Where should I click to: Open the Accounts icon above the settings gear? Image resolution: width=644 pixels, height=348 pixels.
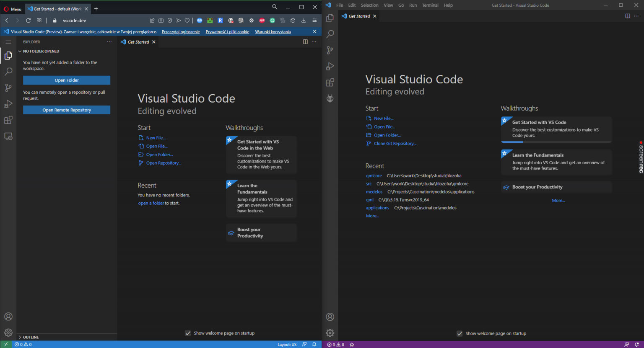tap(8, 317)
